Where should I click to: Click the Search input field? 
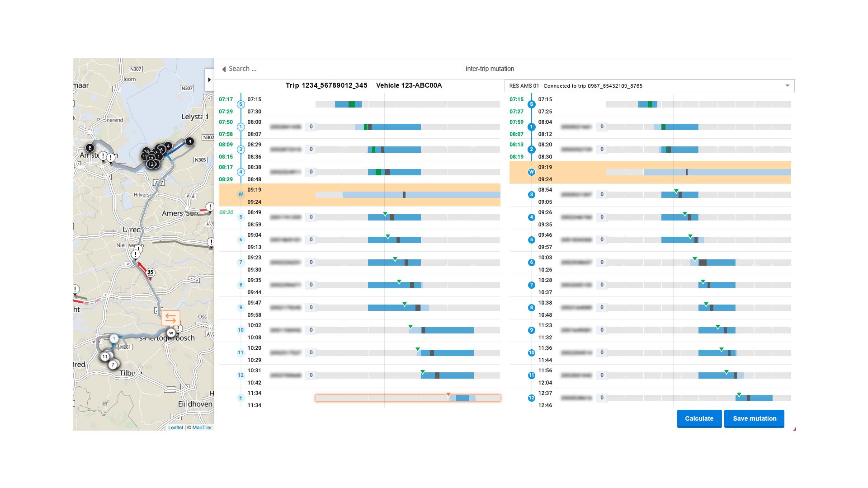[x=242, y=69]
